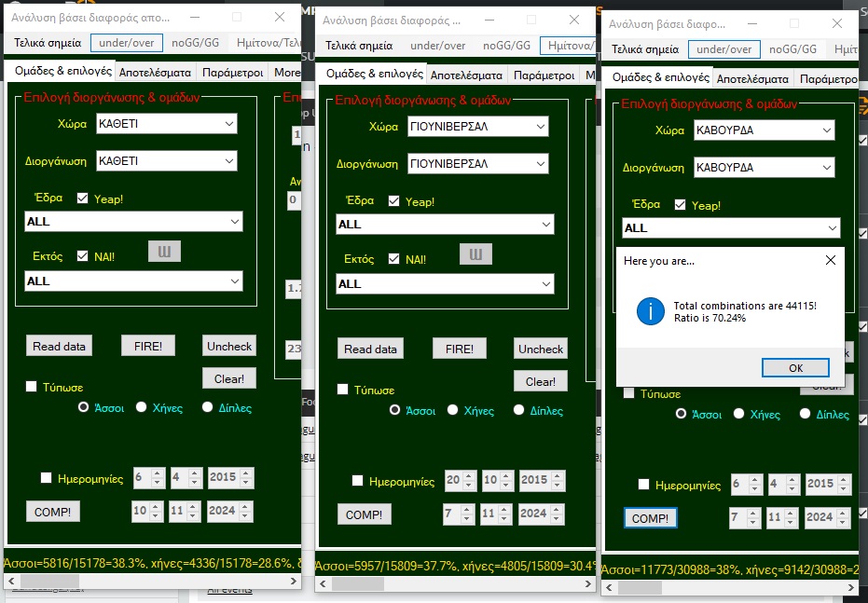Click Clear! in the ΓΙΟΥΝΙΒΕΡΣΑΛ window

(541, 382)
